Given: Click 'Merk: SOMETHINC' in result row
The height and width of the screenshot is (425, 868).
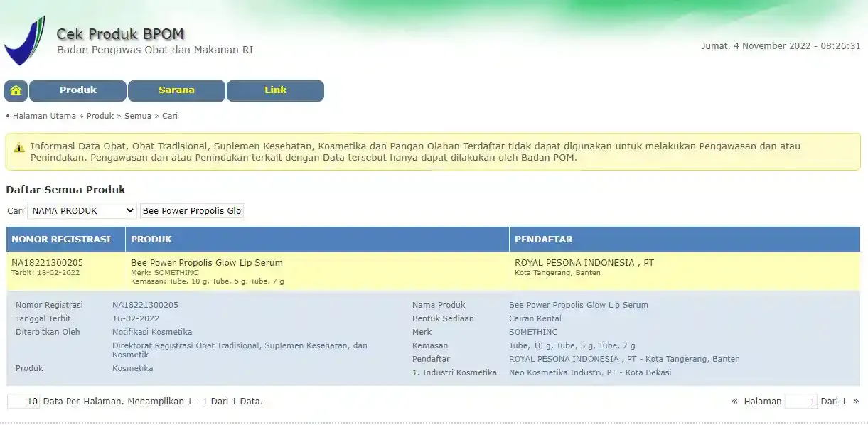Looking at the screenshot, I should click(165, 273).
